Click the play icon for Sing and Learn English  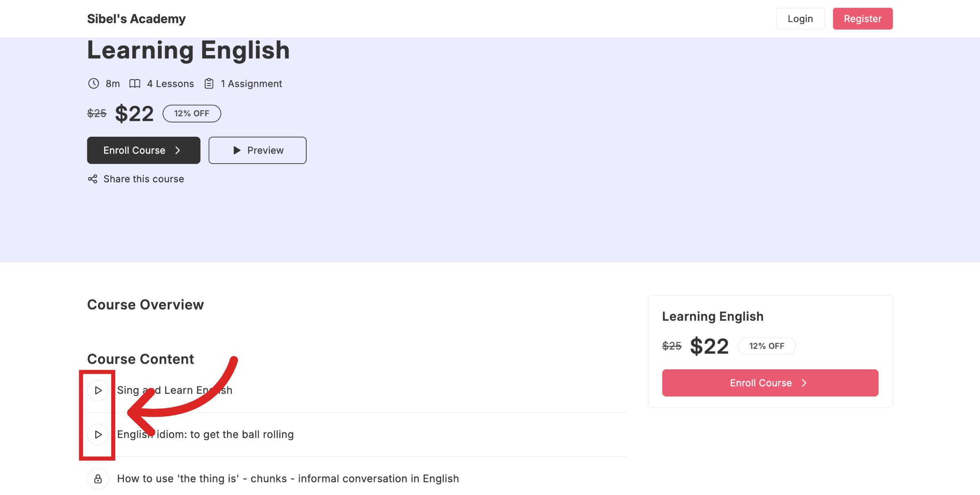pyautogui.click(x=98, y=390)
